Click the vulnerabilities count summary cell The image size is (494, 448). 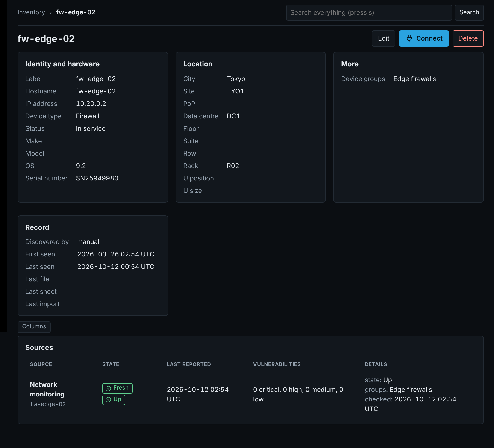click(298, 394)
